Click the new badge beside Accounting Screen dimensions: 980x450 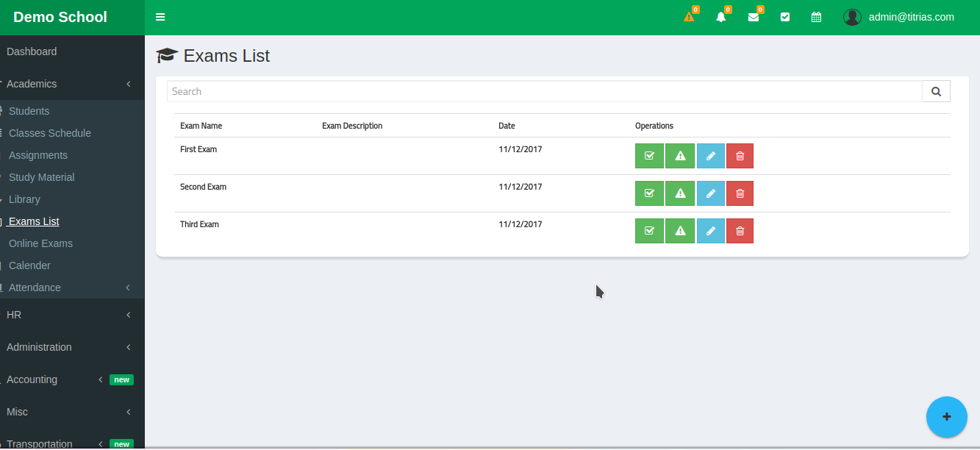121,380
